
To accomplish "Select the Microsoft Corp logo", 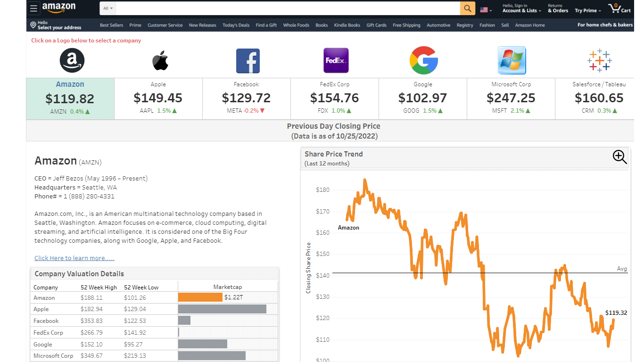I will [x=512, y=60].
